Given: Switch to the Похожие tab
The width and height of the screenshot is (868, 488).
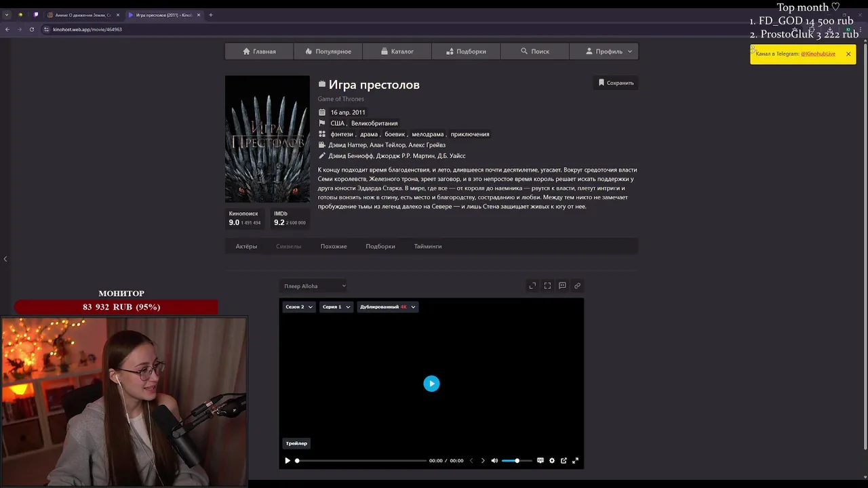Looking at the screenshot, I should point(334,246).
